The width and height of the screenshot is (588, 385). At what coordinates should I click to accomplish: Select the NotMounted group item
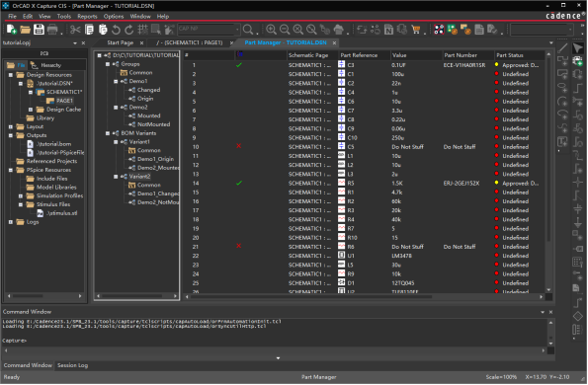tap(153, 124)
